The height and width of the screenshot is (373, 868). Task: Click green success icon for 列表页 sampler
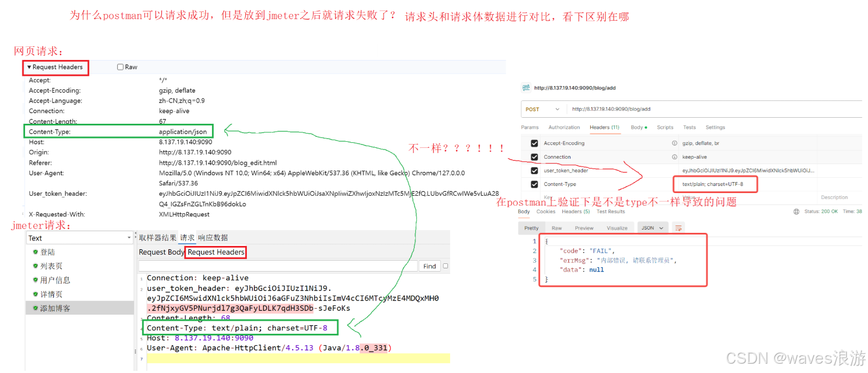(x=35, y=266)
